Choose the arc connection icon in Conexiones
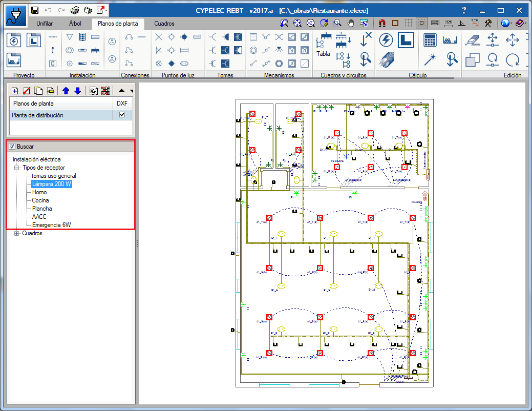Screen dimensions: 532x411 (x=129, y=37)
